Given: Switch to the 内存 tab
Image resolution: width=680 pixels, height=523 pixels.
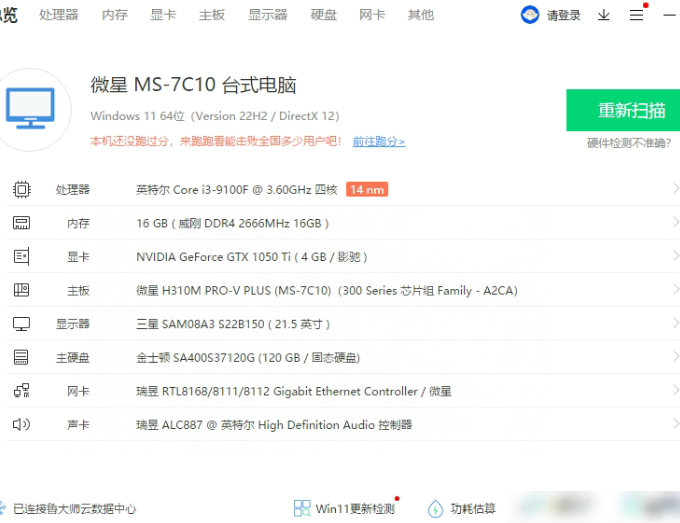Looking at the screenshot, I should [x=114, y=15].
